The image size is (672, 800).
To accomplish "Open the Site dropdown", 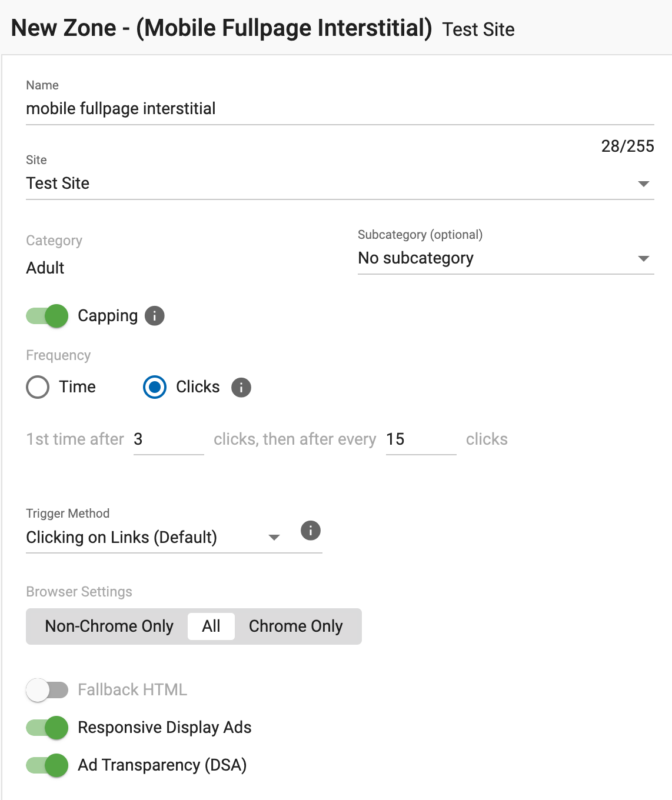I will (340, 184).
